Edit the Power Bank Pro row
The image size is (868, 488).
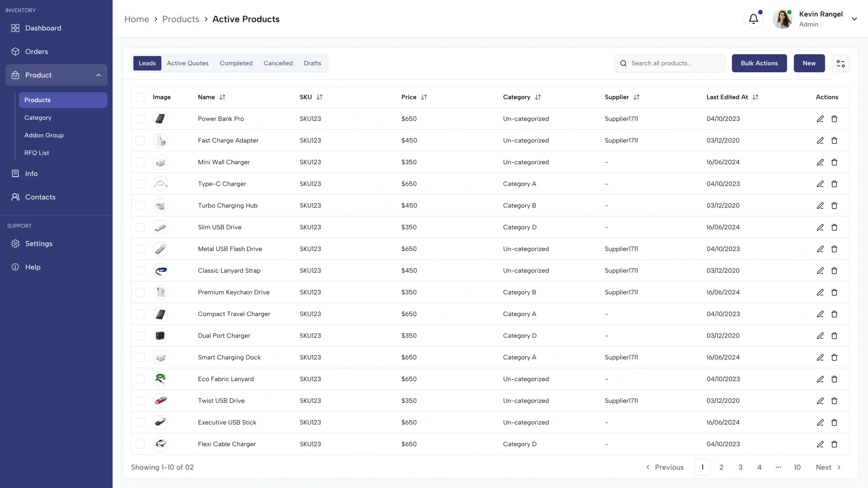point(820,119)
